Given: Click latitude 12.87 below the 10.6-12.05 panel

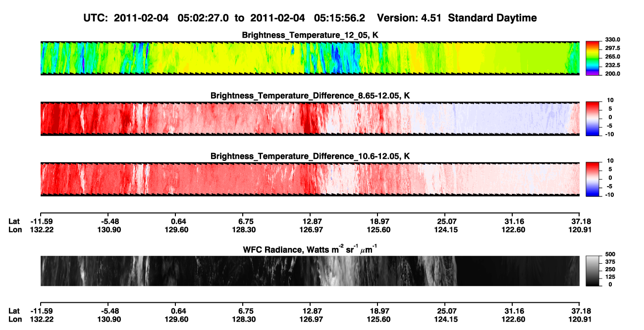Looking at the screenshot, I should point(311,221).
